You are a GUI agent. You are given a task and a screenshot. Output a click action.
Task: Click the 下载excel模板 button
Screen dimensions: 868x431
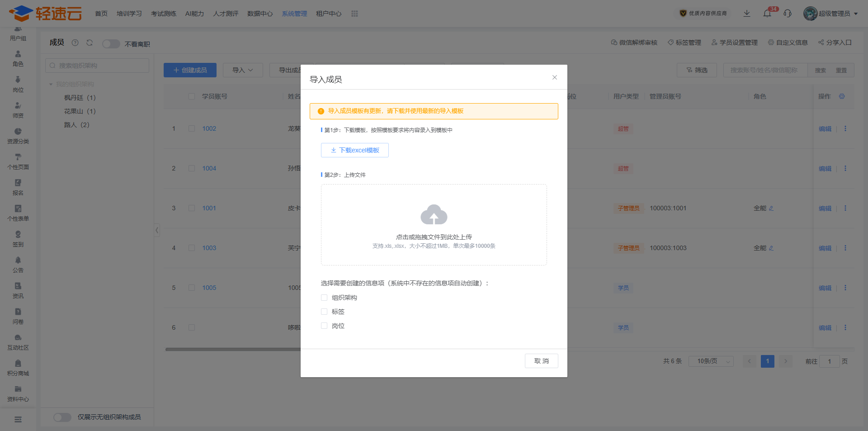pos(355,150)
